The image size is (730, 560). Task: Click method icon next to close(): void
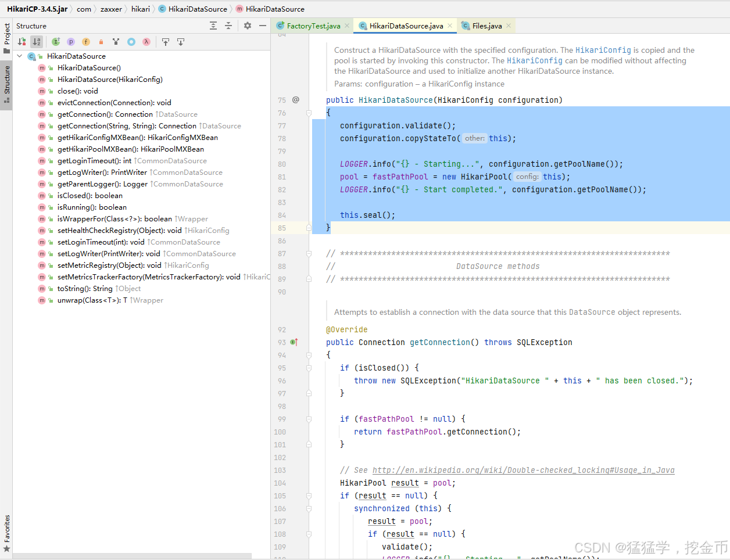(42, 91)
